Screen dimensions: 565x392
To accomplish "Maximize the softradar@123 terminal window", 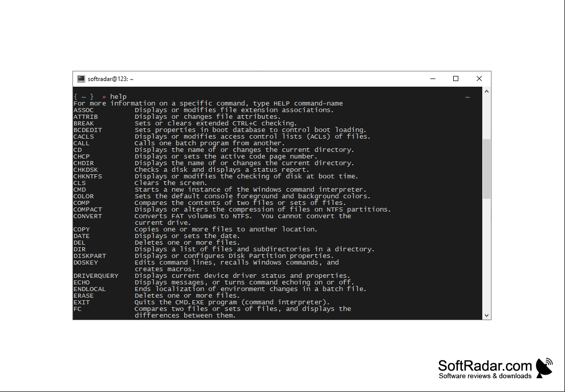I will 456,79.
